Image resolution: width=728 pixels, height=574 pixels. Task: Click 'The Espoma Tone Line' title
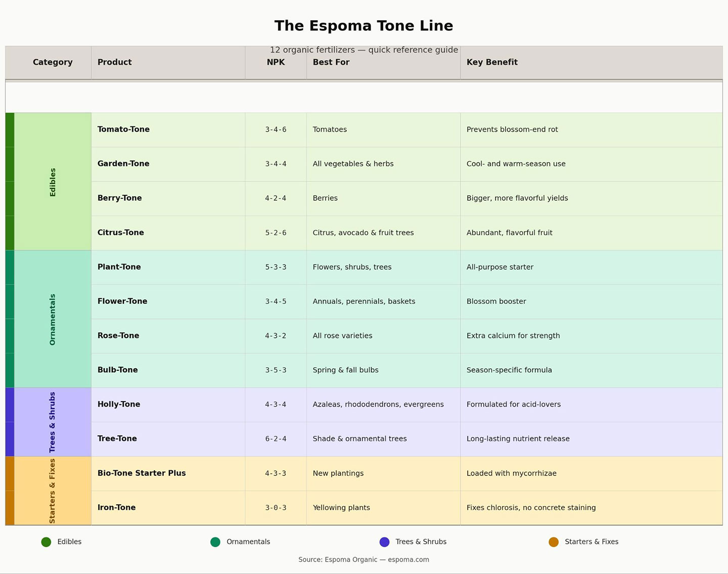tap(363, 26)
